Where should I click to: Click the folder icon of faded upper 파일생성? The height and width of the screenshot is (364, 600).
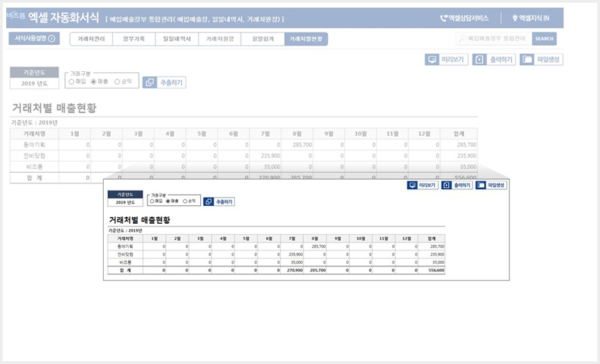coord(527,59)
